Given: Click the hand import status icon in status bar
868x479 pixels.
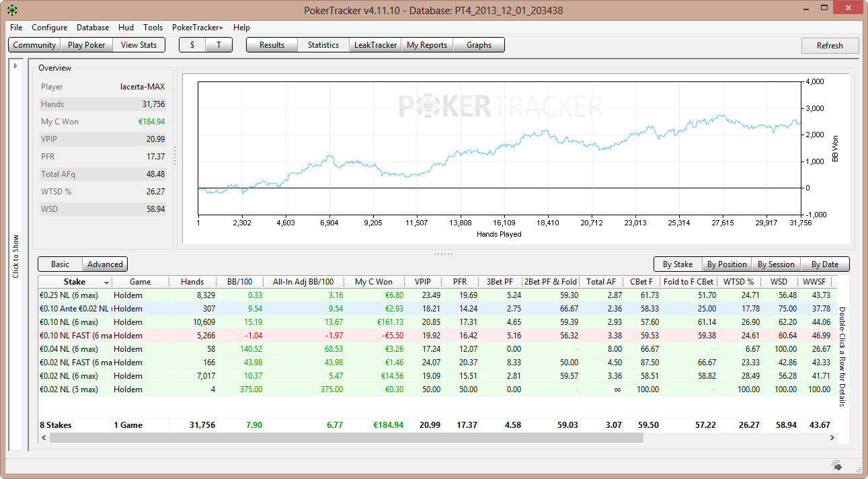Looking at the screenshot, I should tap(837, 465).
